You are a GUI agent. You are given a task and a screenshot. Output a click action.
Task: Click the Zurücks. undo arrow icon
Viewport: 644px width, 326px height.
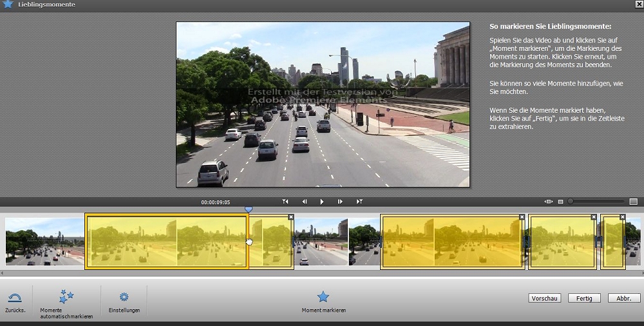[15, 298]
